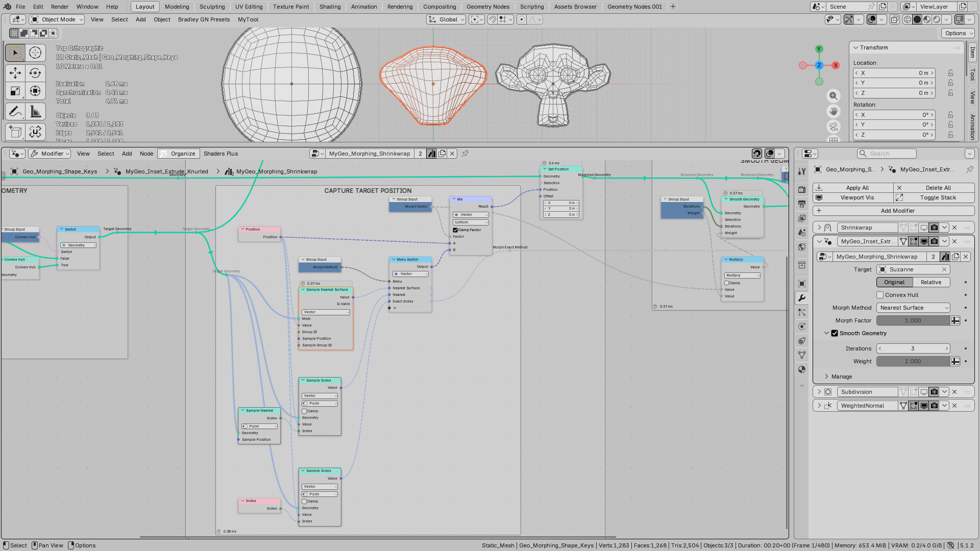
Task: Activate the Rotate tool
Action: (35, 73)
